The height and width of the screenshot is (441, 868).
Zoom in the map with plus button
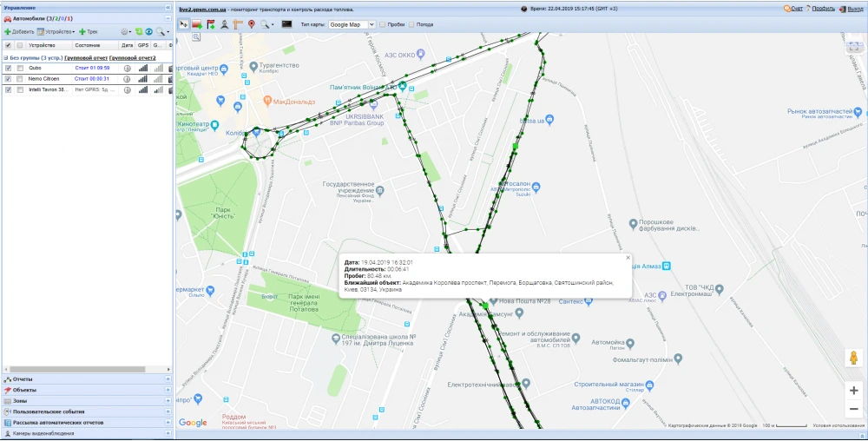coord(854,391)
